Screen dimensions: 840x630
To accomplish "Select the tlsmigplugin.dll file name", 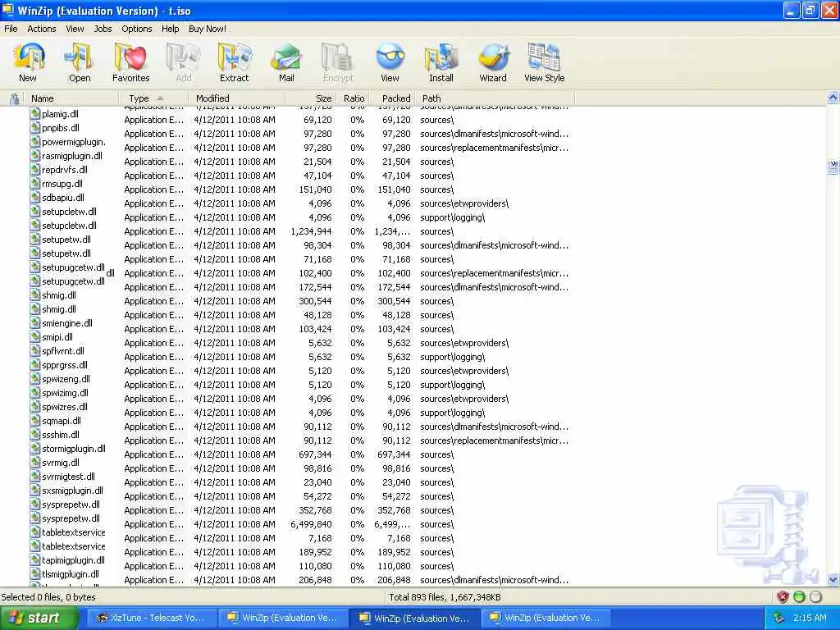I will pyautogui.click(x=71, y=573).
